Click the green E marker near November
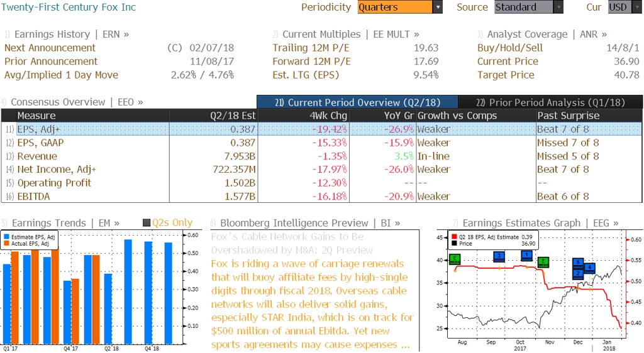 (x=543, y=262)
